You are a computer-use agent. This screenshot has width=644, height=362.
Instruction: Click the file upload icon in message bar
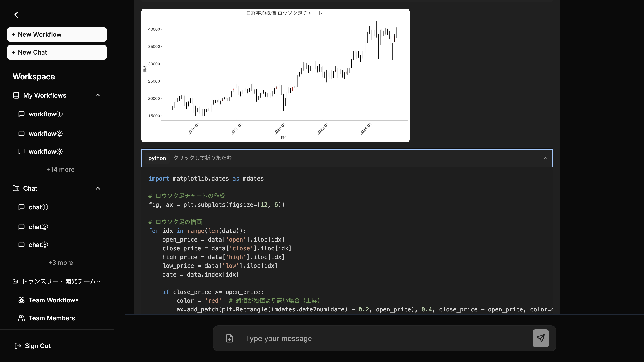[229, 338]
